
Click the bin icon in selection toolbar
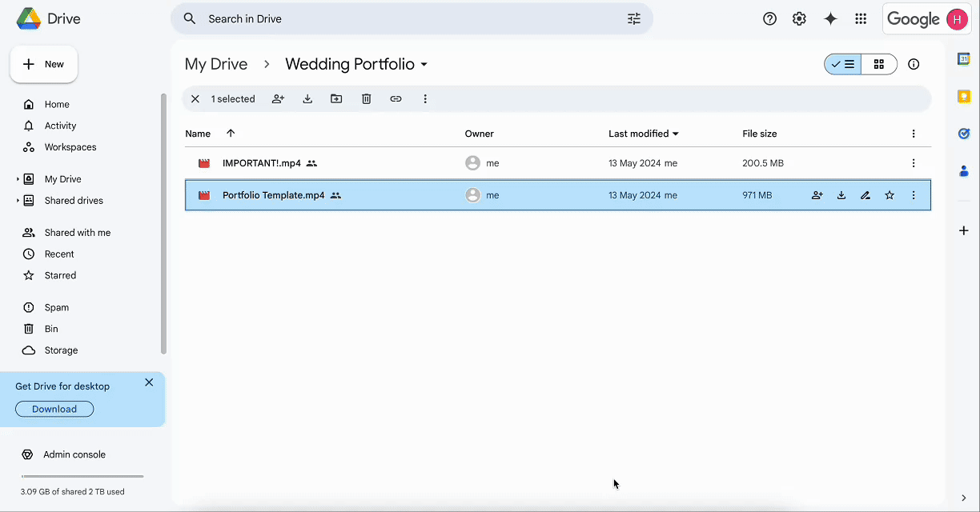(366, 99)
